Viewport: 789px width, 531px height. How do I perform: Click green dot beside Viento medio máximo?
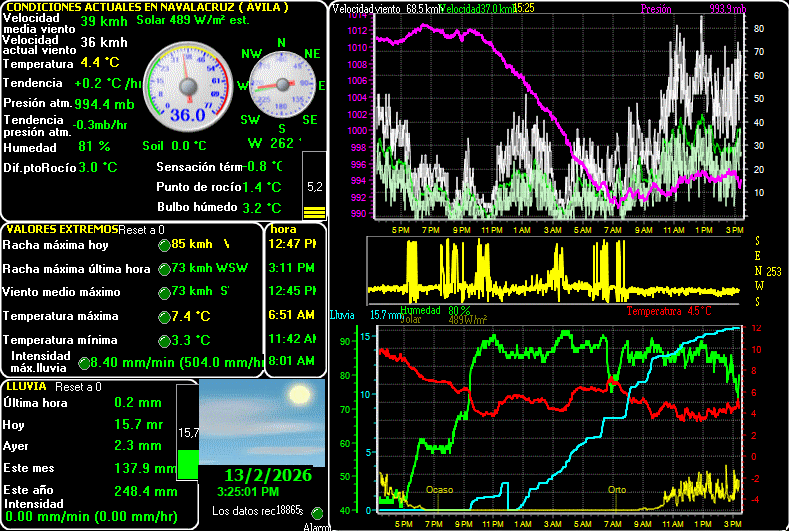click(x=165, y=293)
